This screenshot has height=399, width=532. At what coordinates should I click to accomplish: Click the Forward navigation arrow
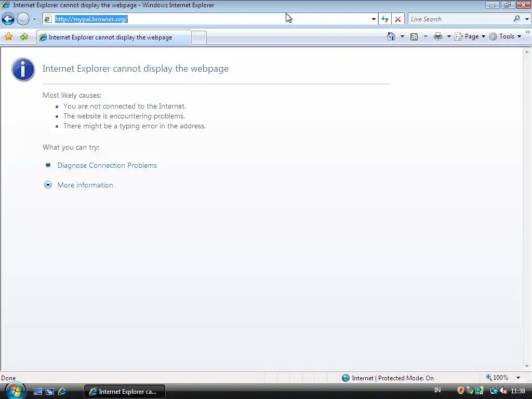[x=23, y=19]
